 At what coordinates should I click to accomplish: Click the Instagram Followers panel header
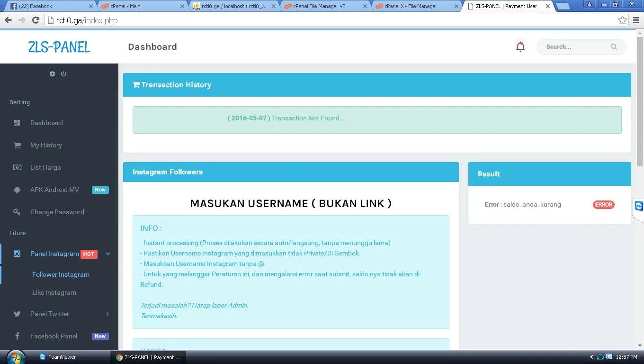(x=291, y=172)
